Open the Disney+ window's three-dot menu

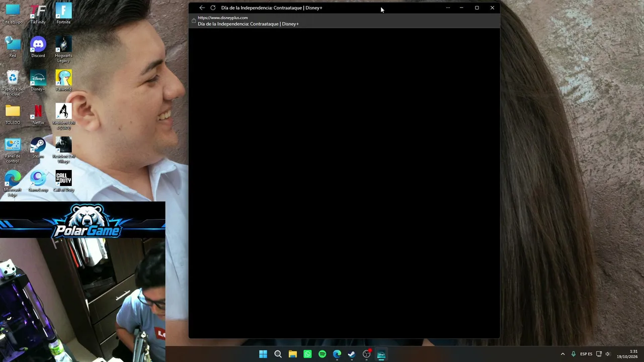[448, 8]
